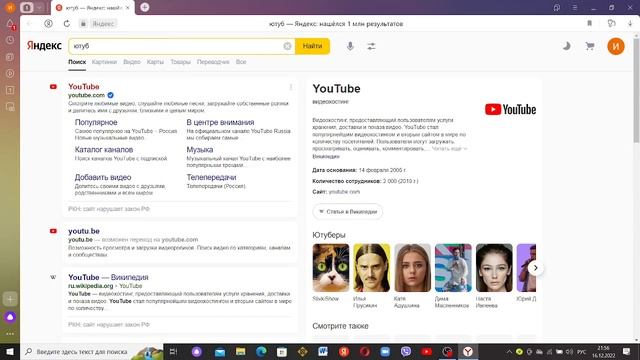
Task: Open the Все tab
Action: [241, 62]
